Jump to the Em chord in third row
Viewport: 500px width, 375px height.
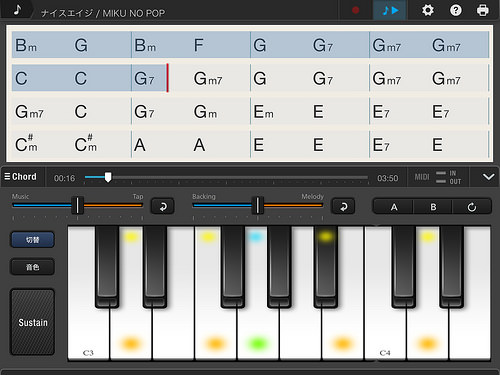263,112
